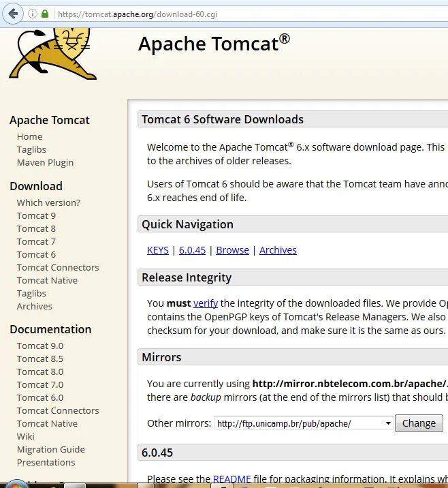
Task: Open Tomcat Connectors under Download section
Action: [58, 268]
